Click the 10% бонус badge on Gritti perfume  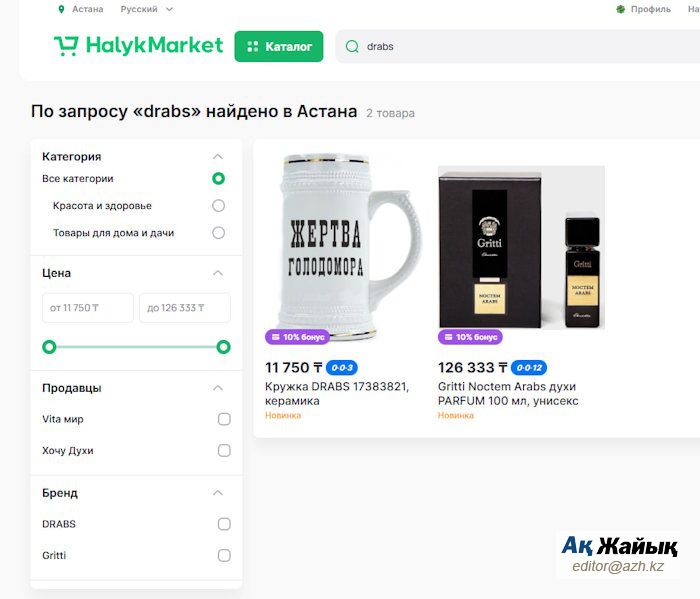470,337
